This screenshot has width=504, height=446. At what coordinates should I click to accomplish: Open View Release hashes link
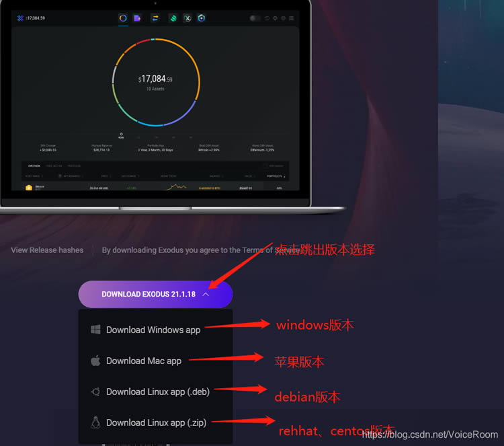pos(47,250)
